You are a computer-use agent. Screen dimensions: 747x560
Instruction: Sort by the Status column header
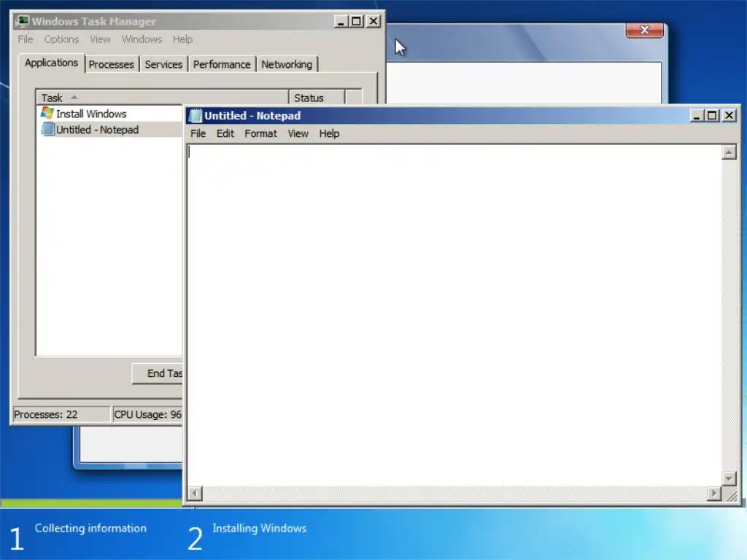click(x=317, y=98)
